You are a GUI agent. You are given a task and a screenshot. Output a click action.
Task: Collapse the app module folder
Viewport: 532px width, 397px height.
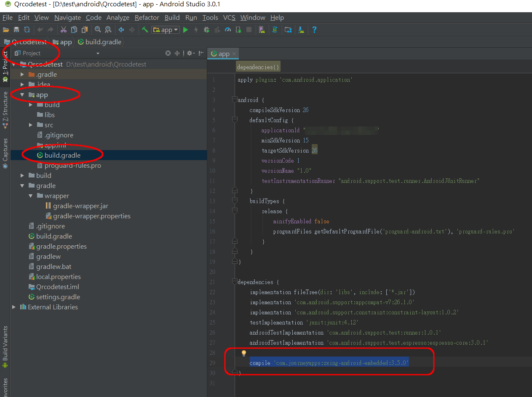22,95
